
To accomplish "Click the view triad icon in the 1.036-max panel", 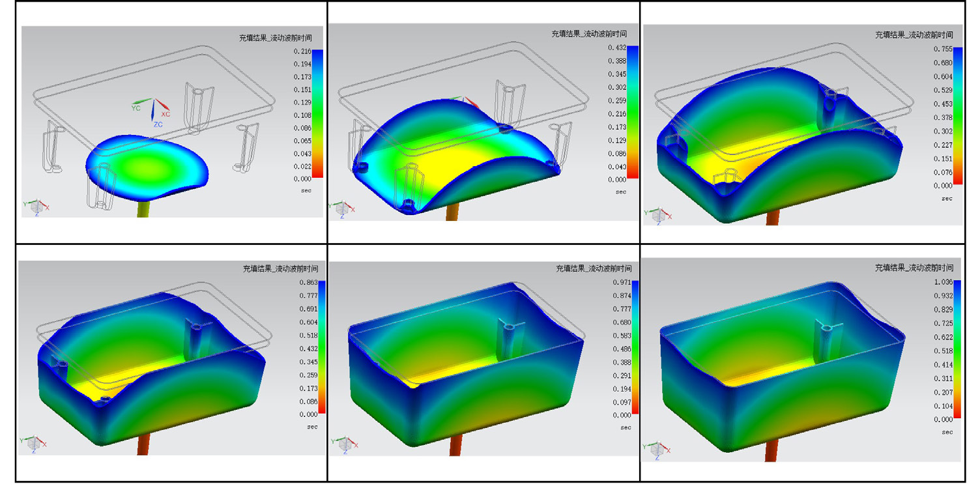I will pyautogui.click(x=657, y=448).
